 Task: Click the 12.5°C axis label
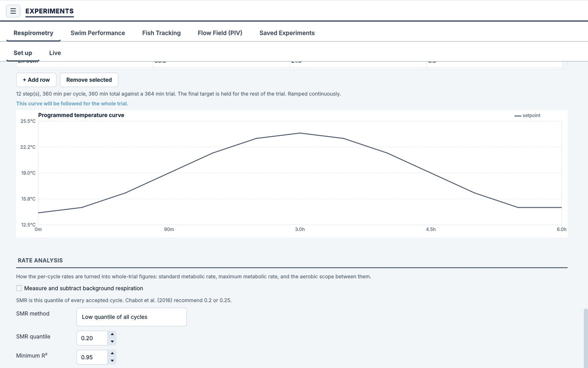28,225
